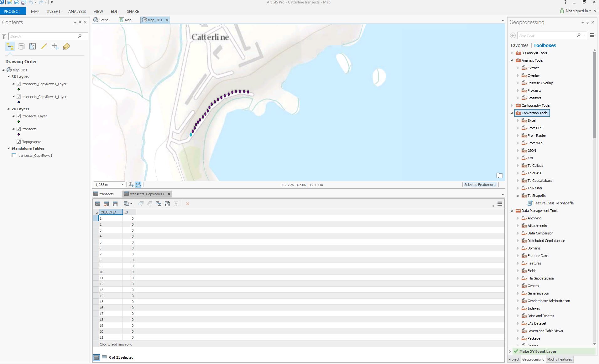Click the Save Project icon in quick access toolbar
Screen dimensions: 599x364
(x=23, y=2)
